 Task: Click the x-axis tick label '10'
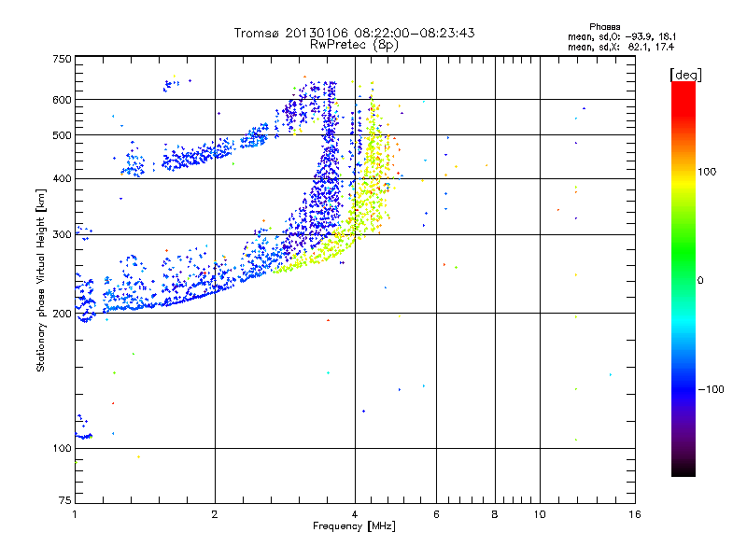pyautogui.click(x=540, y=514)
